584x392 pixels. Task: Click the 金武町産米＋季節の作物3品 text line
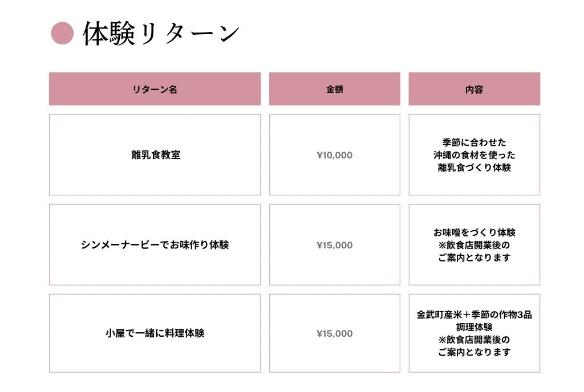[474, 315]
